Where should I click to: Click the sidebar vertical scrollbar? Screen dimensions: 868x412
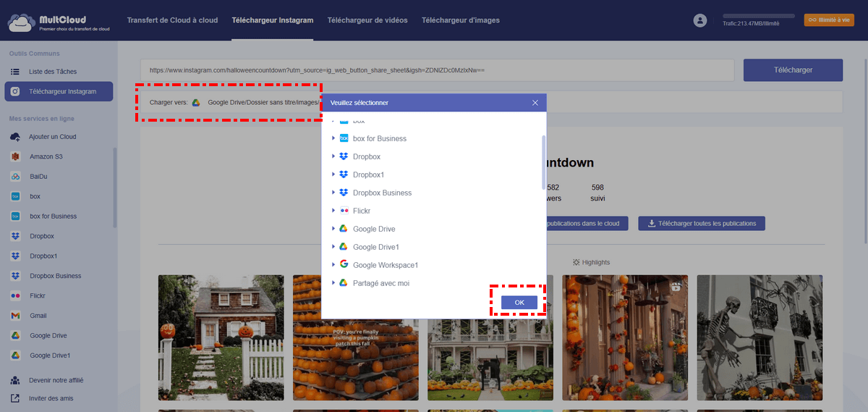tap(114, 188)
